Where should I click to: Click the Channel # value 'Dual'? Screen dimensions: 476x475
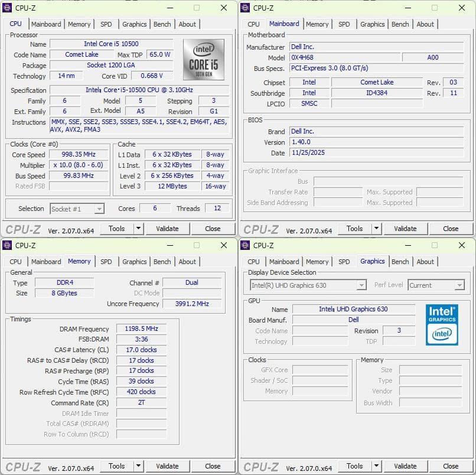point(192,282)
